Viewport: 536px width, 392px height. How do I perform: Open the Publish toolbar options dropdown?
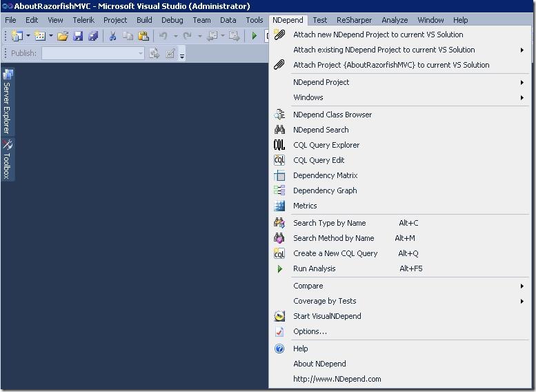[x=182, y=55]
